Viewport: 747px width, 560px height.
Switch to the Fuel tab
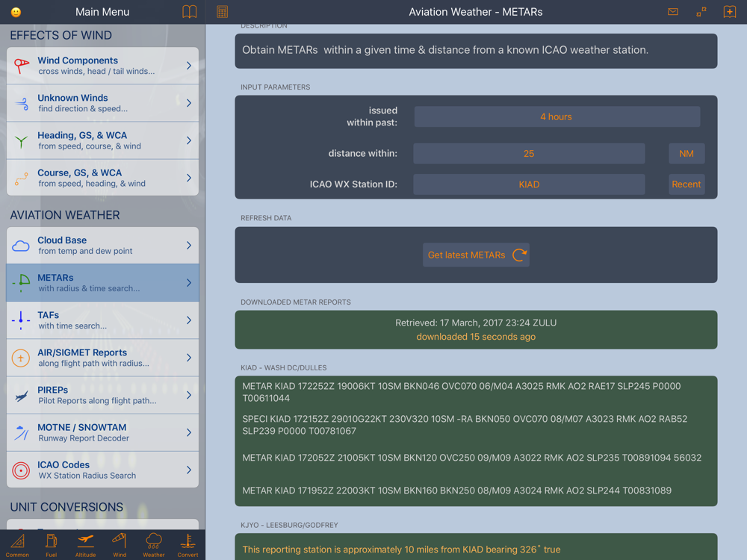click(x=52, y=545)
